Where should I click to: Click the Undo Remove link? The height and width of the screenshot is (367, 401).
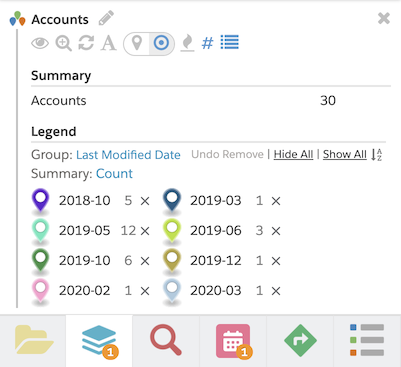tap(227, 154)
